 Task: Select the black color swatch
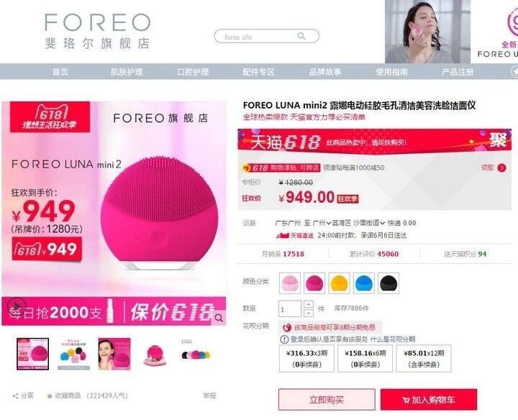[x=388, y=283]
